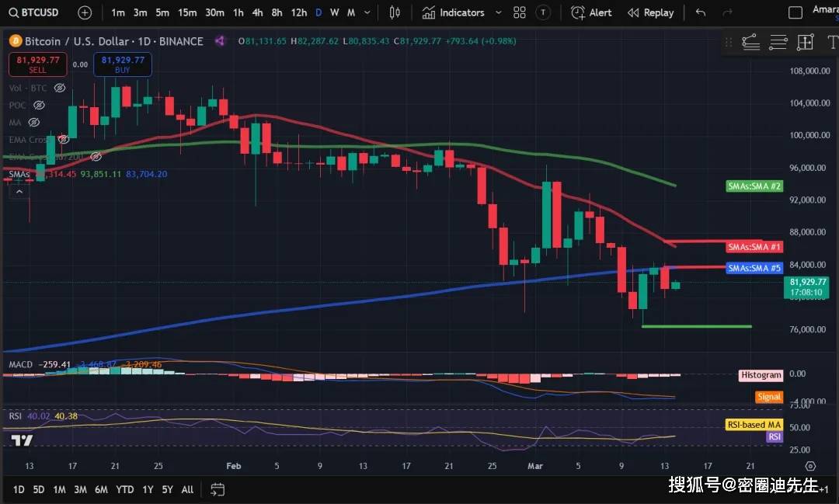Switch to the Weekly timeframe

334,12
